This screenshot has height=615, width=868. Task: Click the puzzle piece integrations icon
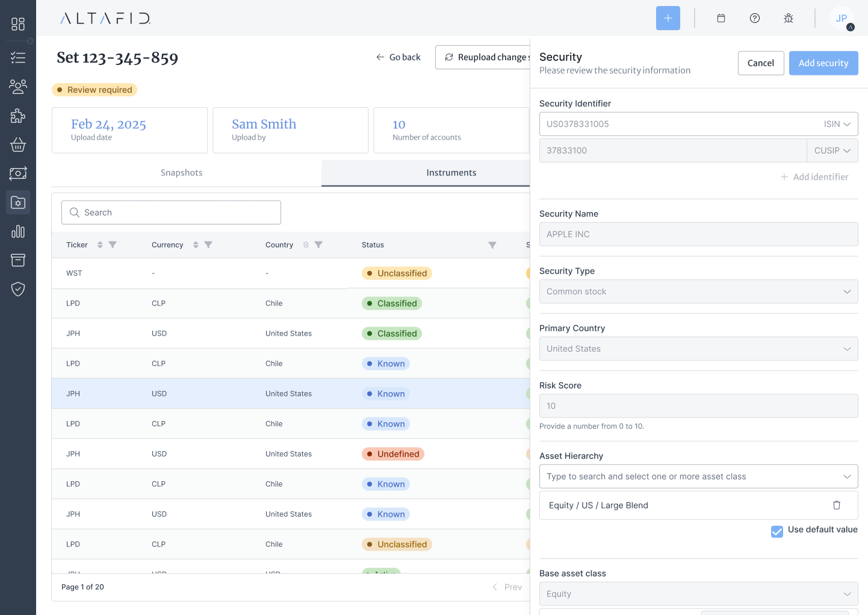pos(18,116)
